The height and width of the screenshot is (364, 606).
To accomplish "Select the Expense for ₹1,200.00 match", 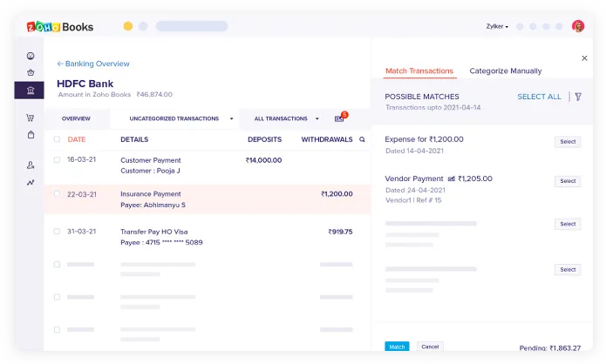I will tap(568, 142).
